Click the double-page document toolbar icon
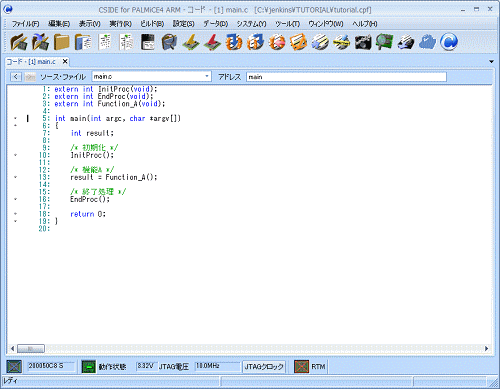This screenshot has width=500, height=389. pos(127,42)
